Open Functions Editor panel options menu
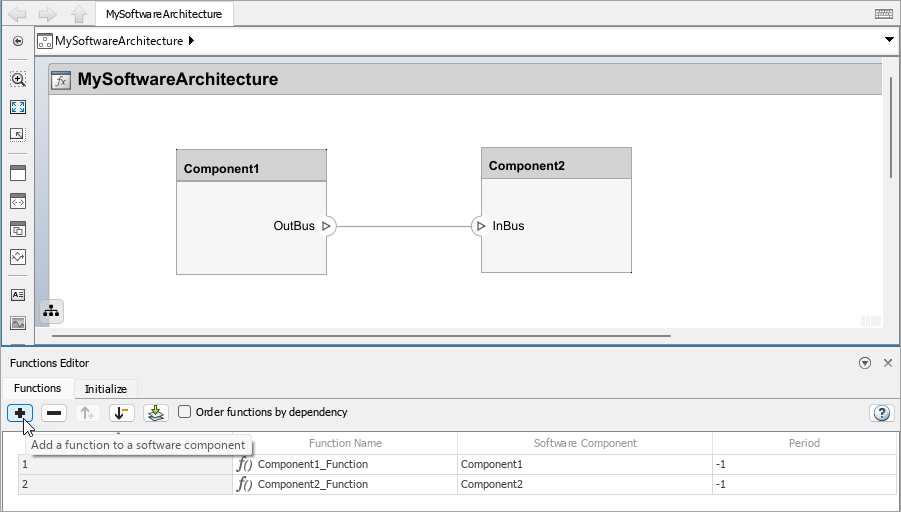This screenshot has width=901, height=512. (x=865, y=363)
